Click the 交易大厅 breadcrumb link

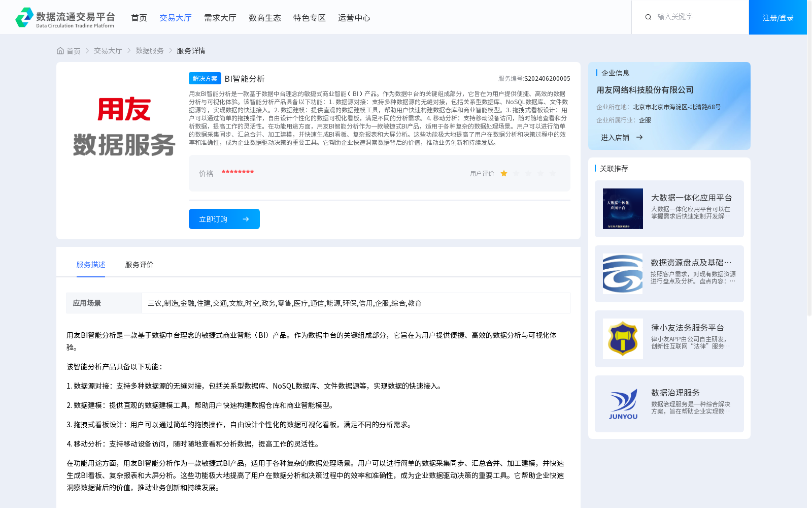click(108, 51)
